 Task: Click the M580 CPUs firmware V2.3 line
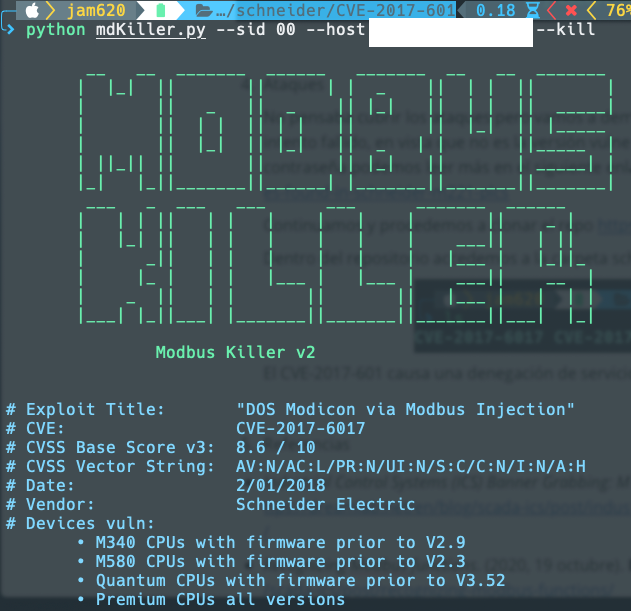point(272,561)
